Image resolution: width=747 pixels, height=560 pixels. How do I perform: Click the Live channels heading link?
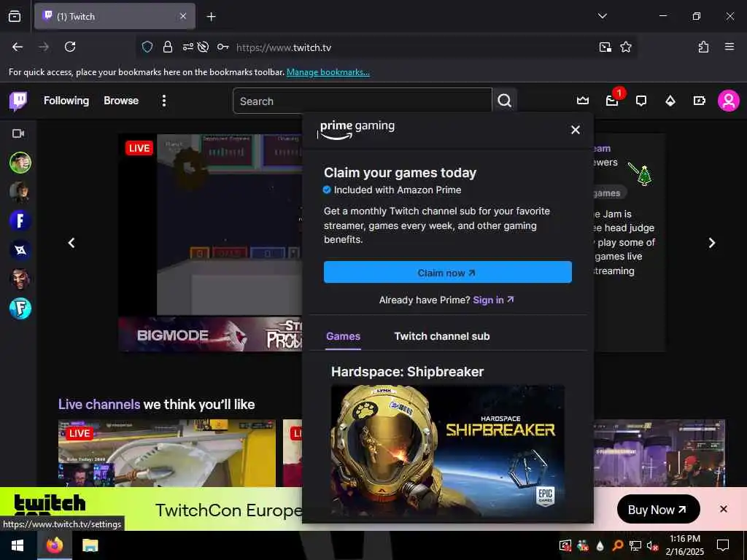[99, 404]
